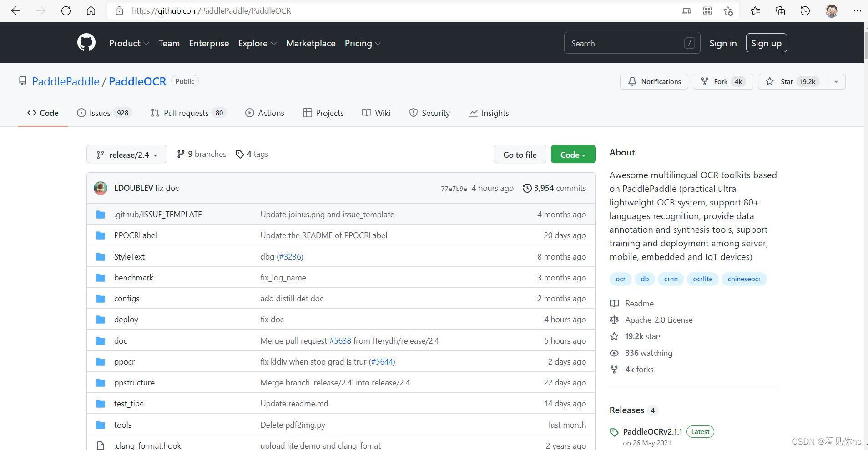Screen dimensions: 868x450
Task: Click the site info lock icon
Action: tap(119, 11)
